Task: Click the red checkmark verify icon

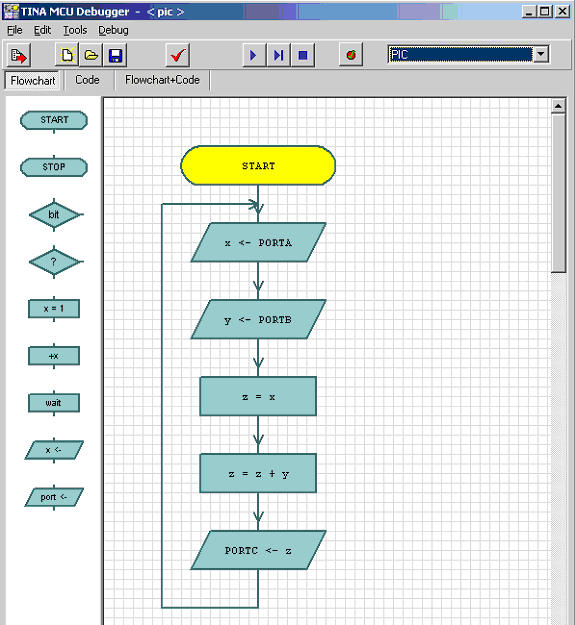Action: [178, 55]
